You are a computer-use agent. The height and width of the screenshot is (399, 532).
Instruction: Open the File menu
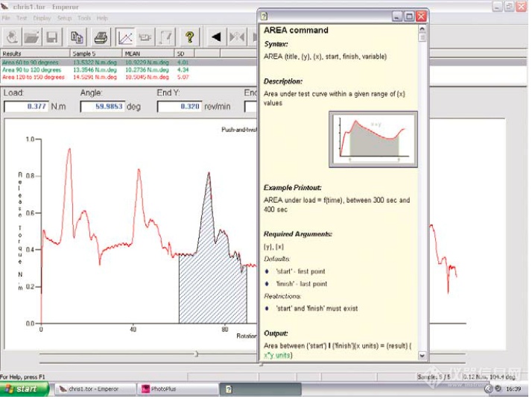coord(6,18)
